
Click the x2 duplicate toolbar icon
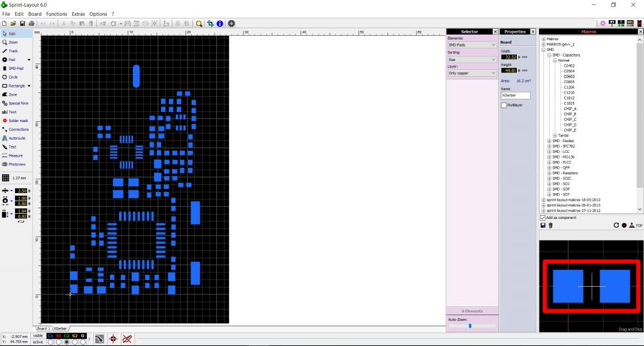103,24
